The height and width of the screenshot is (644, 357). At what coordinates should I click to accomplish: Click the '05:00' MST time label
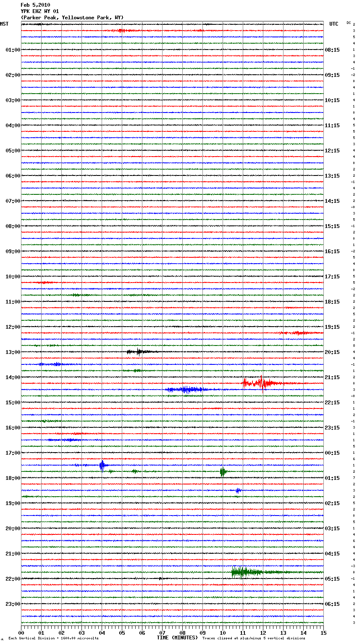point(13,151)
